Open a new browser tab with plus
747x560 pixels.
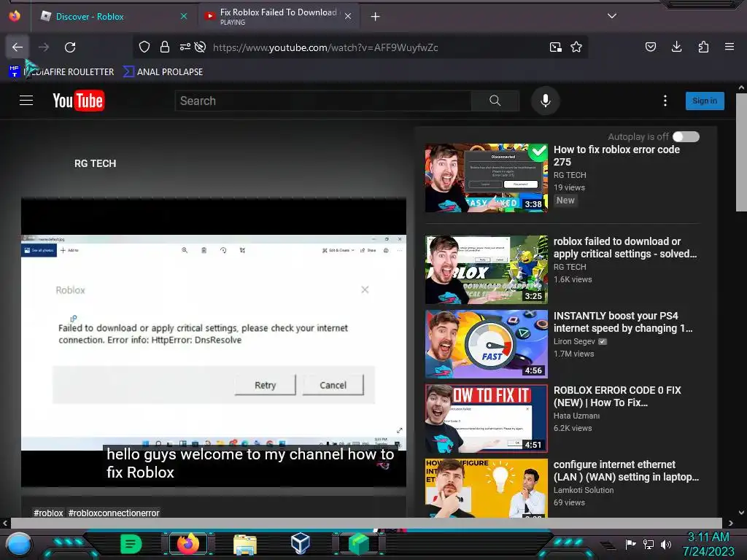tap(376, 17)
